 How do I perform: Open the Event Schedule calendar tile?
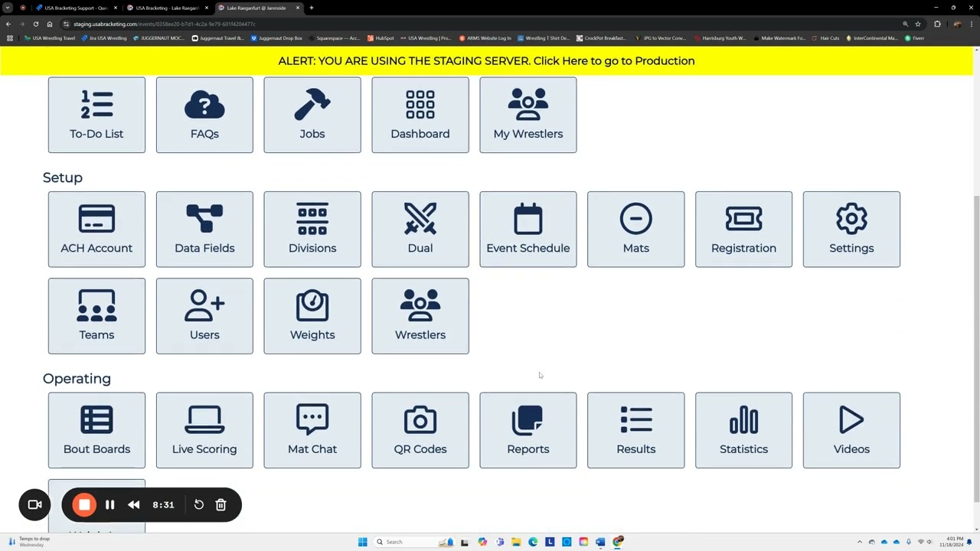pyautogui.click(x=528, y=230)
